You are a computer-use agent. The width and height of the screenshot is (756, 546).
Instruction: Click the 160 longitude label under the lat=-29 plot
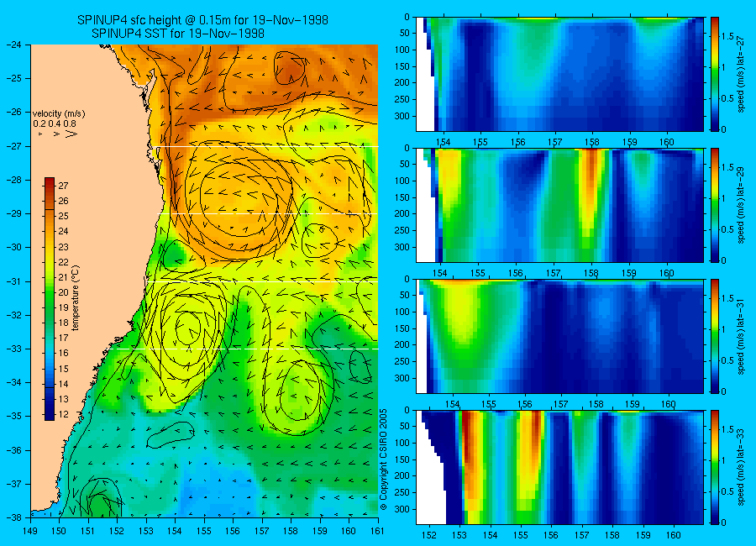667,273
